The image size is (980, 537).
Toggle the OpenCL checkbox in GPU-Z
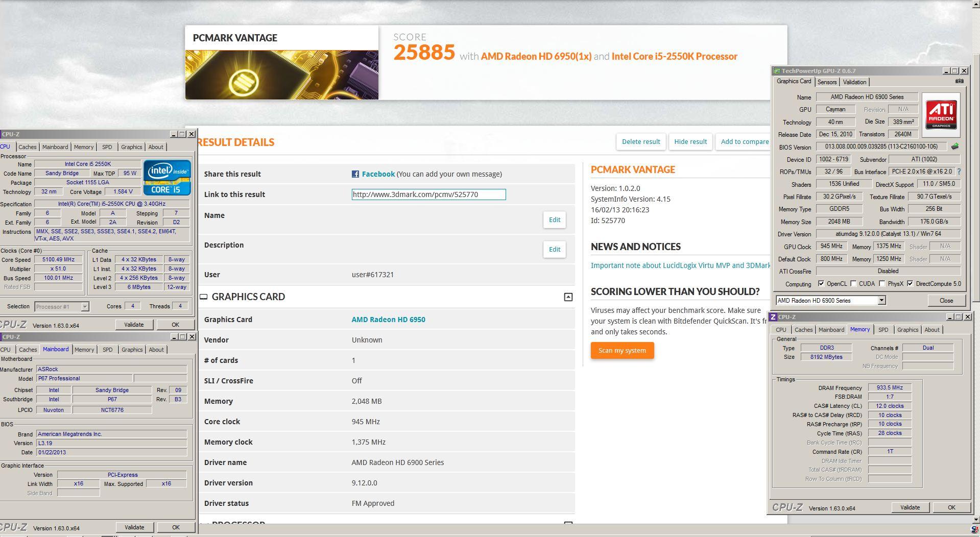[821, 284]
